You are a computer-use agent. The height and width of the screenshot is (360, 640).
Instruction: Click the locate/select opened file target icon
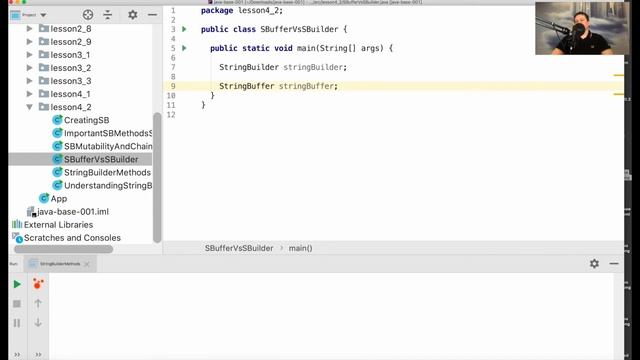[88, 15]
